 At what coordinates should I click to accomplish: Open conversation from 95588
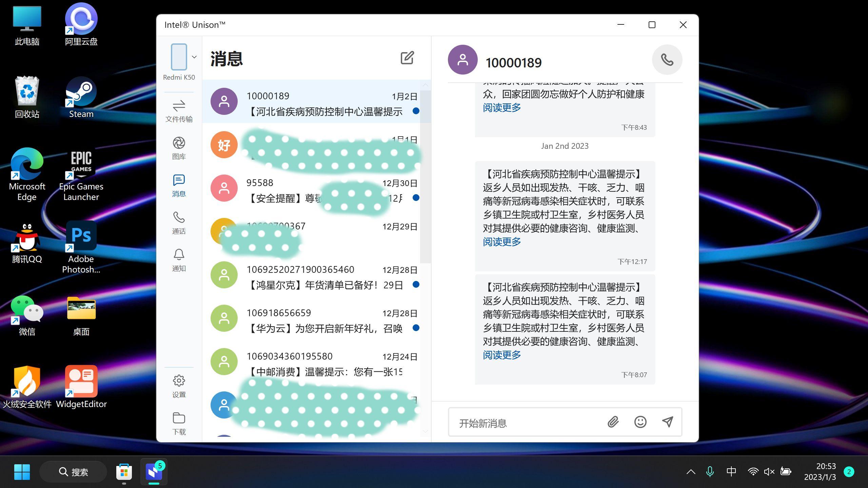point(311,188)
